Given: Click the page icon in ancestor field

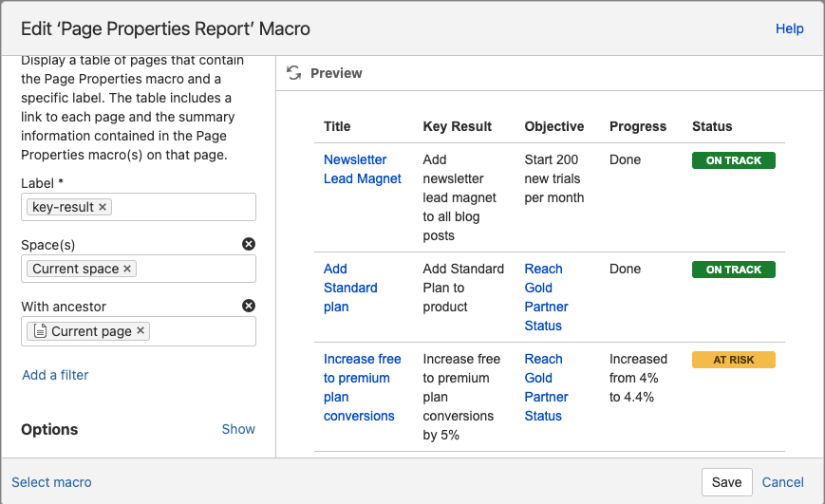Looking at the screenshot, I should tap(39, 331).
